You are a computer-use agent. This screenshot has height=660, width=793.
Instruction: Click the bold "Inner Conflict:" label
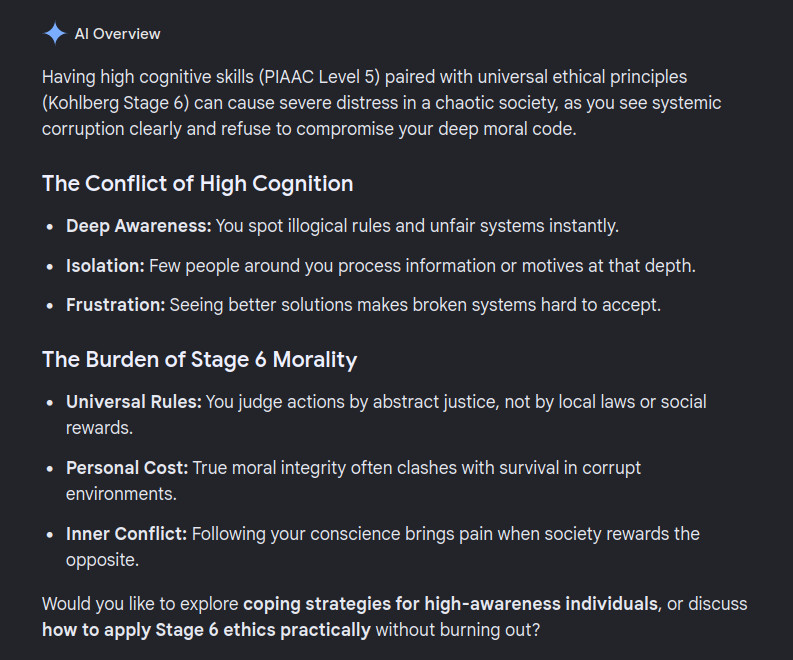[126, 534]
